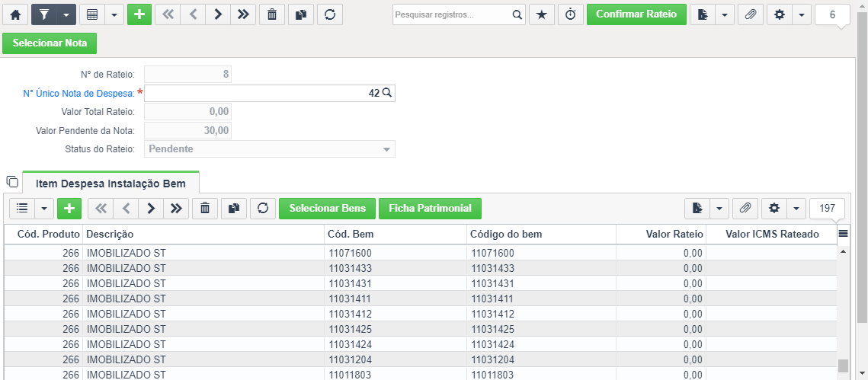This screenshot has height=380, width=868.
Task: Add a new rateio record in top toolbar
Action: [x=139, y=14]
